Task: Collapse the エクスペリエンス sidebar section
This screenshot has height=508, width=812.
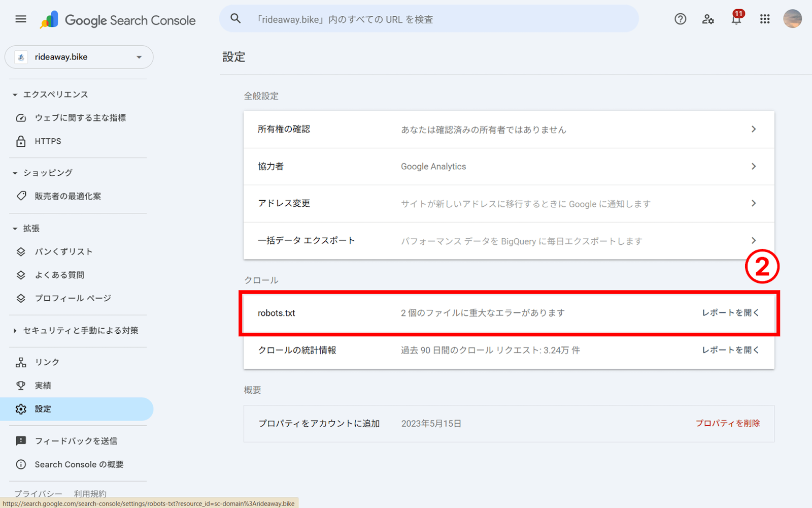Action: point(14,94)
